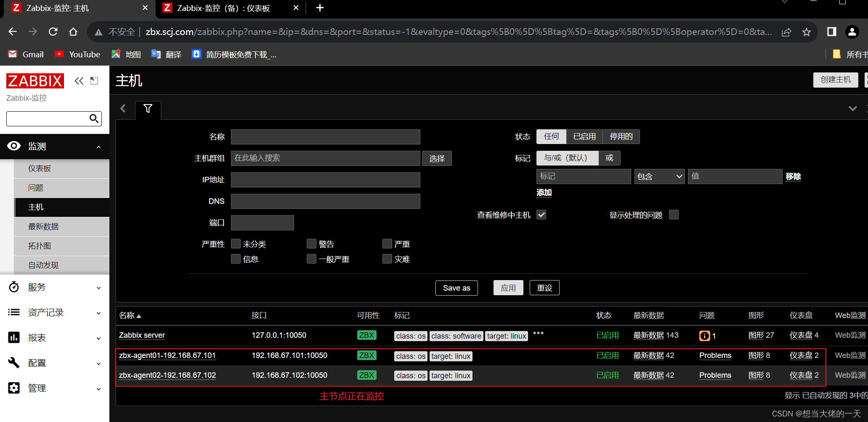Click 移除 to remove the tag row
Screen dimensions: 868x422
pyautogui.click(x=793, y=176)
